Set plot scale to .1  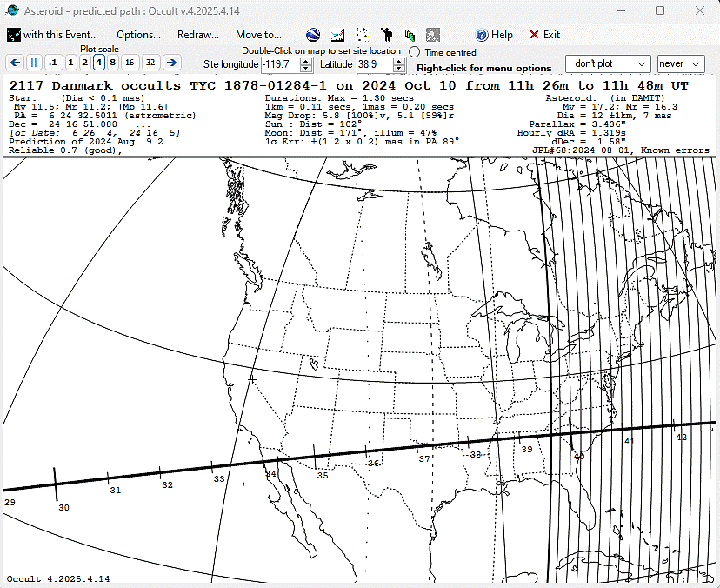[53, 63]
